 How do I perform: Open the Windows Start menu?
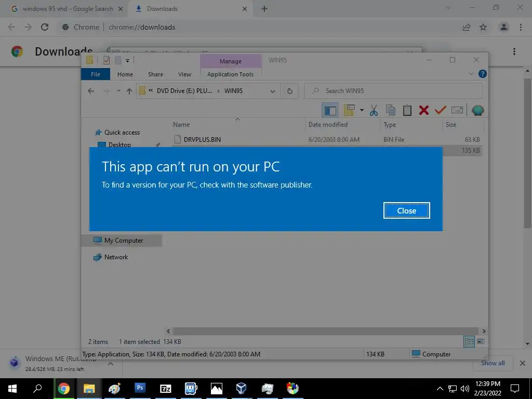(x=12, y=389)
